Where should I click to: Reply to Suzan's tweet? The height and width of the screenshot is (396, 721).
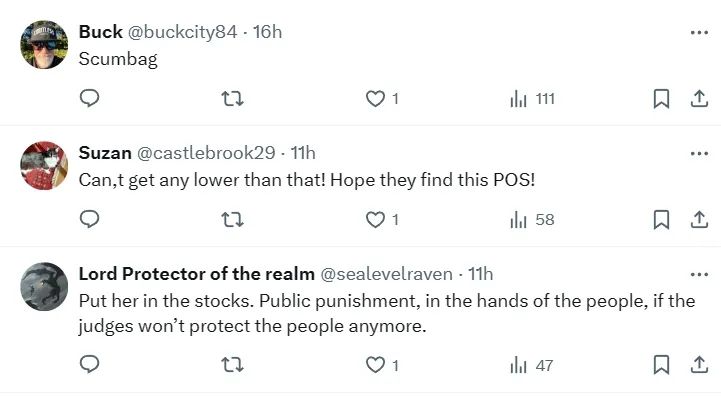click(x=89, y=219)
